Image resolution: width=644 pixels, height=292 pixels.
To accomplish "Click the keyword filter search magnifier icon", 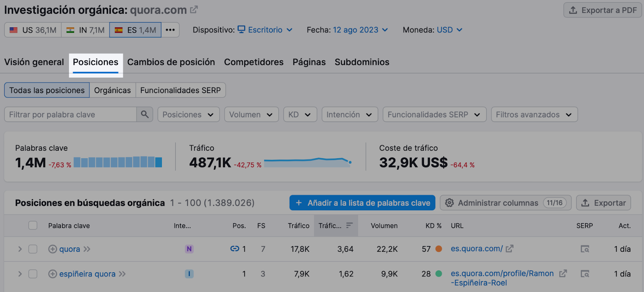I will 145,114.
